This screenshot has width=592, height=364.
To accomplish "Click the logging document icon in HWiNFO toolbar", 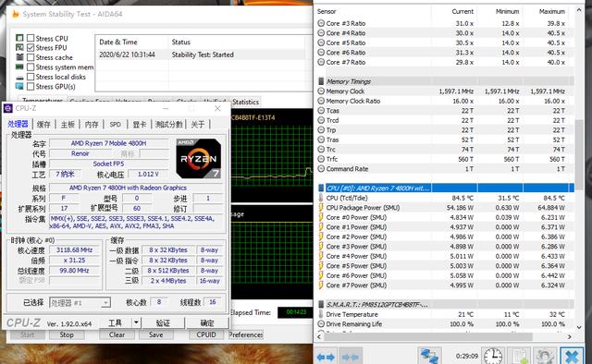I will pos(520,356).
